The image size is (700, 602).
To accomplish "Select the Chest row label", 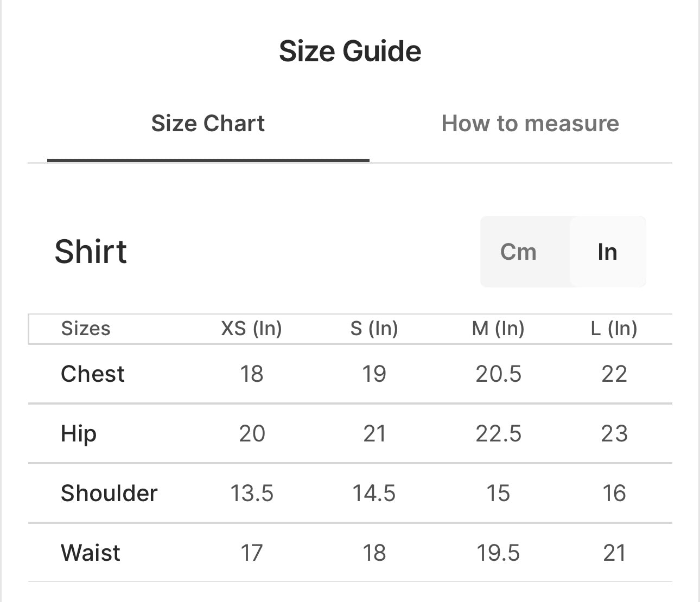I will pyautogui.click(x=93, y=374).
